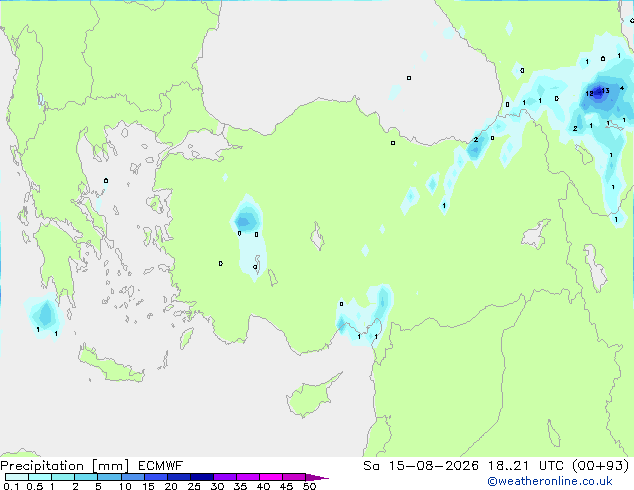634x490 pixels.
Task: Click the '4' precipitation value on map
Action: tap(622, 88)
